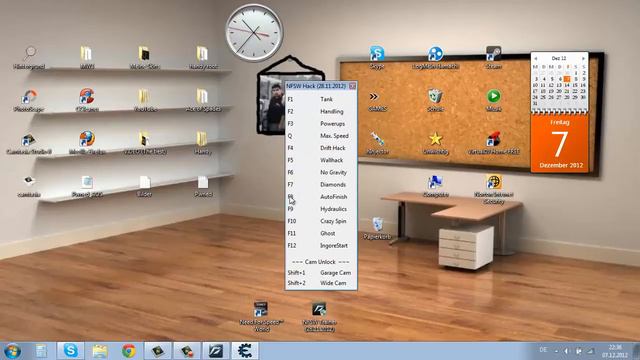Show hidden system tray icons arrow
The height and width of the screenshot is (360, 640).
pos(556,351)
